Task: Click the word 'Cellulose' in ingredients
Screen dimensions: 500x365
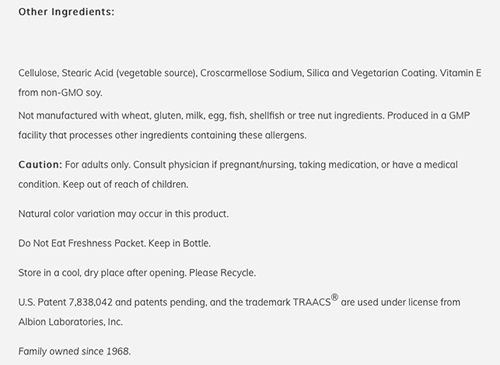Action: coord(37,73)
